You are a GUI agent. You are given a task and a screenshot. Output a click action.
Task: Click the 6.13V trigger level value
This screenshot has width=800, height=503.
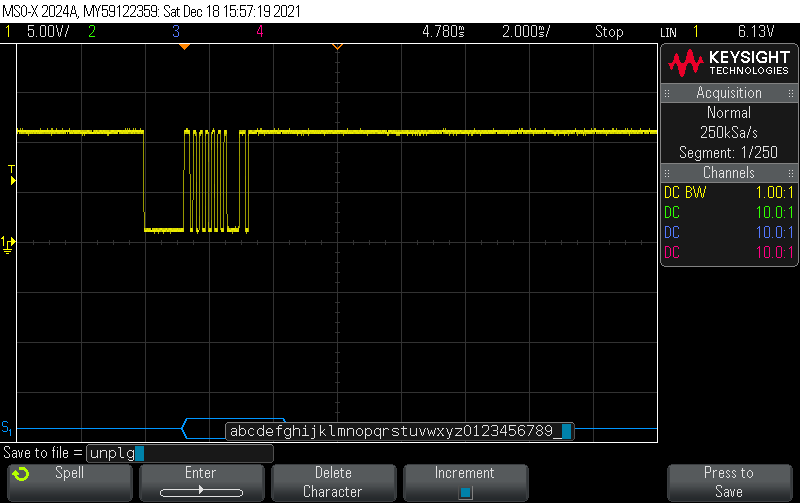[756, 32]
